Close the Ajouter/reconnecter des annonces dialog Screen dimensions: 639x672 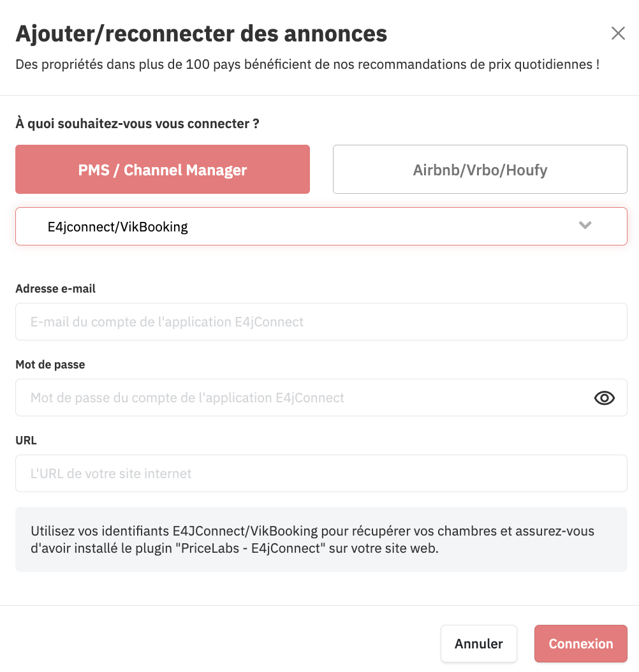click(618, 33)
